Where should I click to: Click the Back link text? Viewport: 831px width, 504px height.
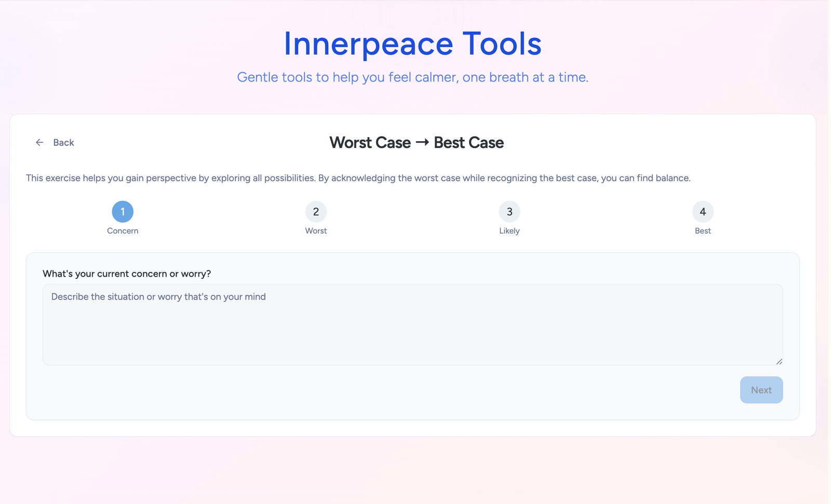pyautogui.click(x=63, y=143)
